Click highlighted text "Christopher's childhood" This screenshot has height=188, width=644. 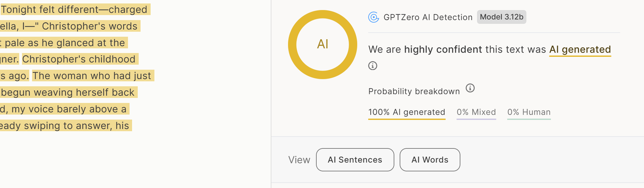[79, 59]
